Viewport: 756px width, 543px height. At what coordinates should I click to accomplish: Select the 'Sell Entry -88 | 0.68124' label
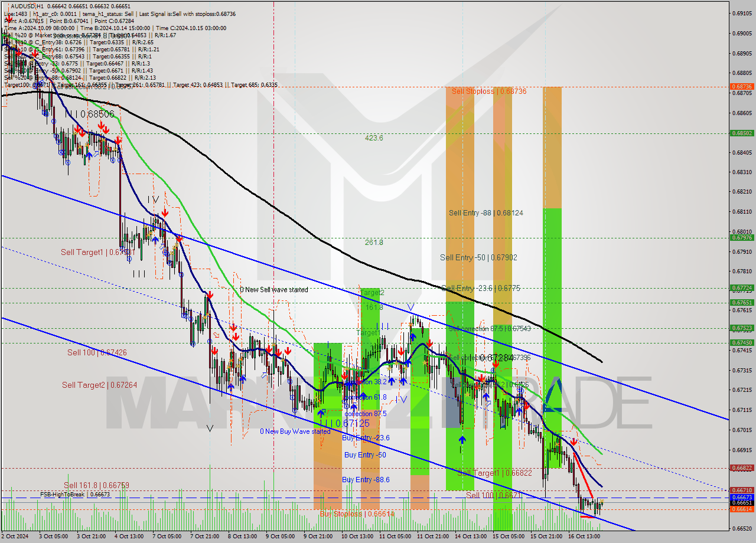485,213
